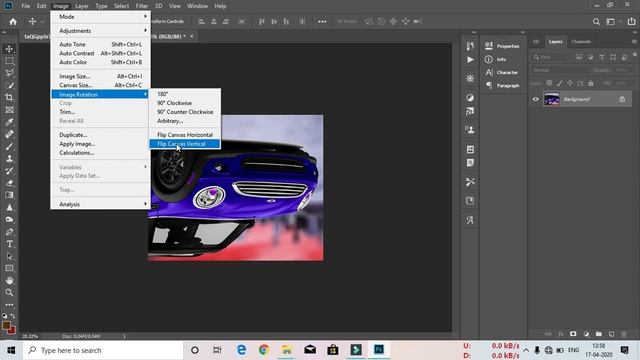Open the layer blend mode dropdown
This screenshot has width=640, height=360.
point(560,70)
